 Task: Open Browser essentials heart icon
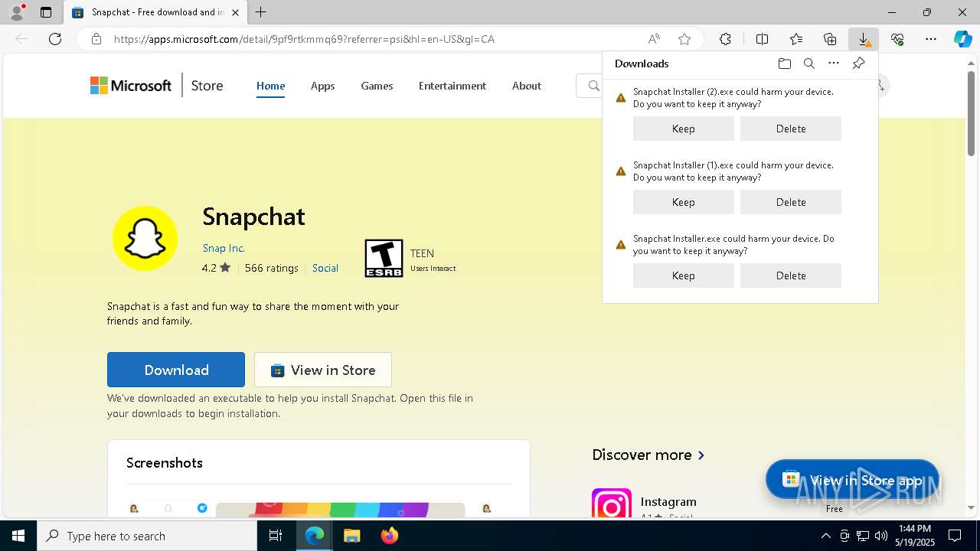[x=897, y=39]
